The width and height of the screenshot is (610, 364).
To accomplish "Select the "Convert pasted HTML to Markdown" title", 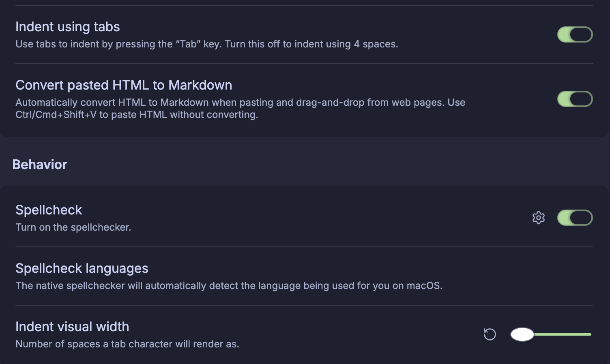I will (124, 85).
